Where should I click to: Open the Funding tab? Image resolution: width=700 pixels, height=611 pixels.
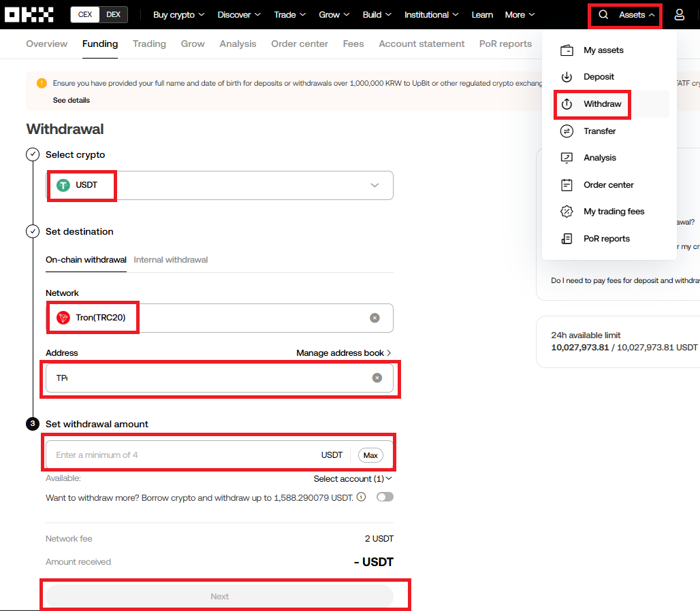(x=100, y=44)
